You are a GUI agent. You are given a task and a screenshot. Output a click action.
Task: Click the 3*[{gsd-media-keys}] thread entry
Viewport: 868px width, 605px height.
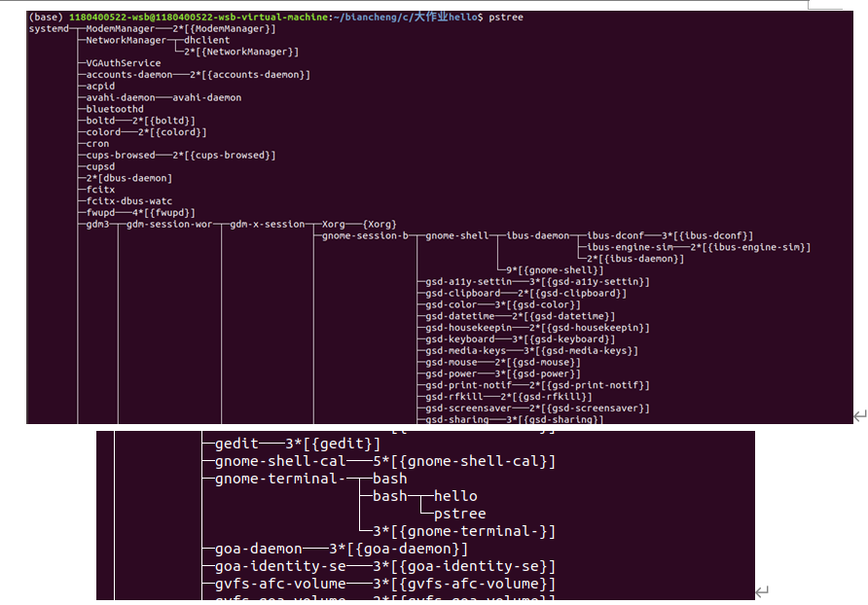[x=581, y=351]
